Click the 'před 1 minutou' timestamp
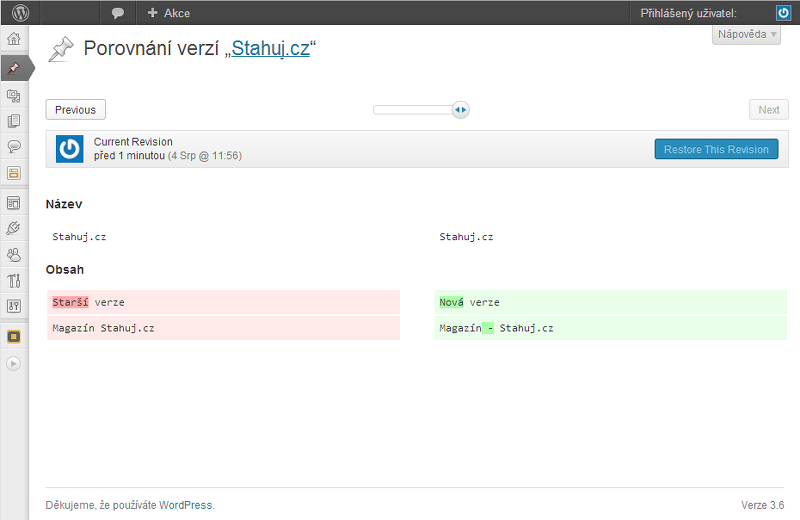This screenshot has height=520, width=800. tap(129, 156)
